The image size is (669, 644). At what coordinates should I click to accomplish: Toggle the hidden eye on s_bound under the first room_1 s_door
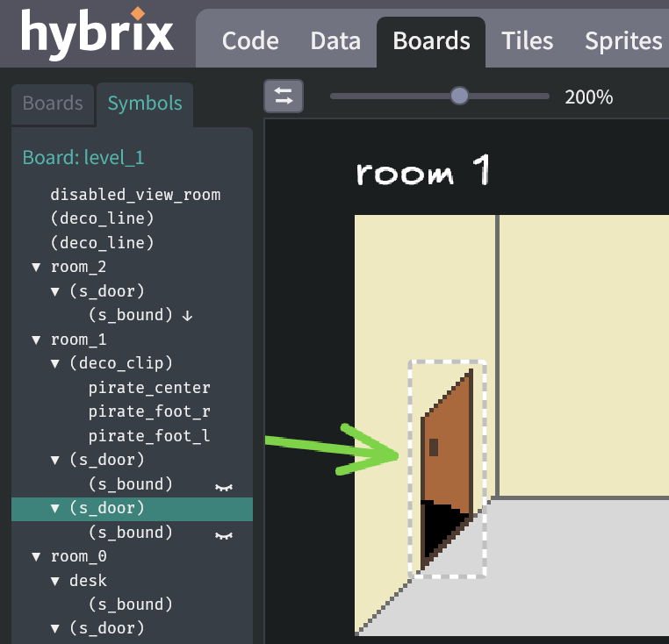[224, 487]
